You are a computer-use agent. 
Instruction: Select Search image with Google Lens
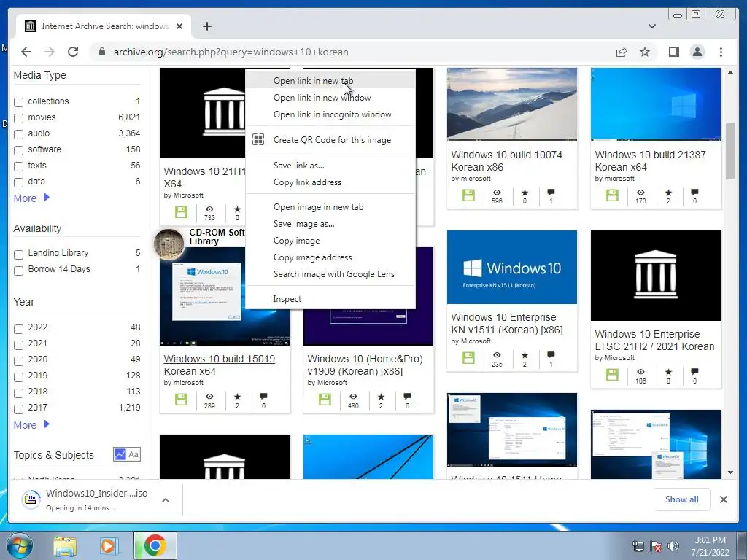click(x=330, y=274)
